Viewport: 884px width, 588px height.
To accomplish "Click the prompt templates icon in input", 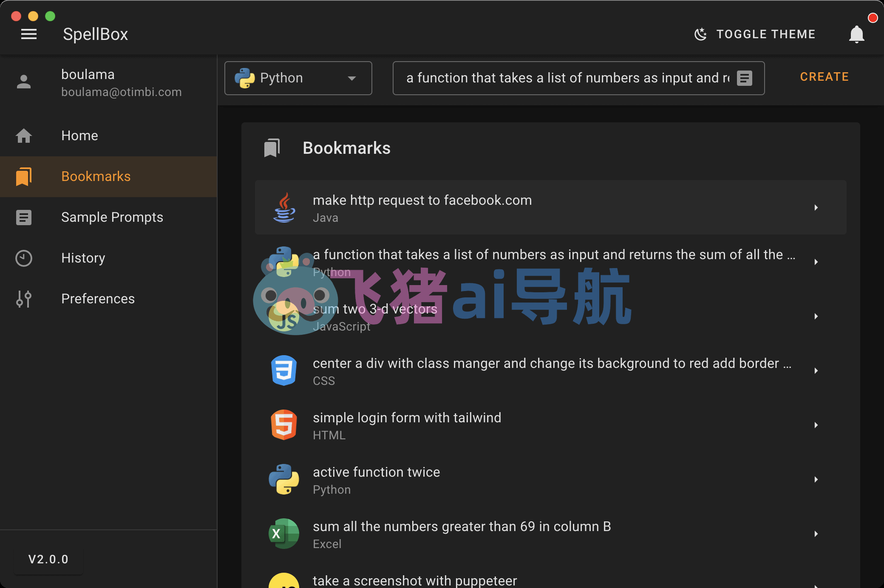I will 745,78.
